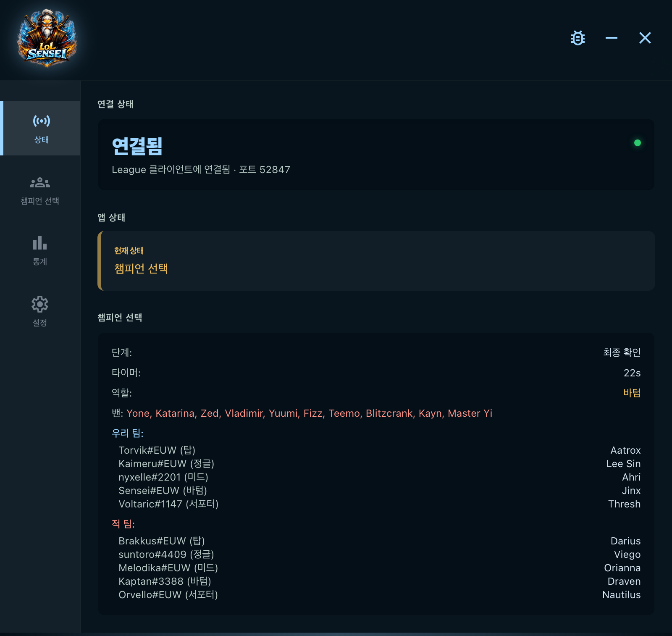Click the 역할: label
This screenshot has width=672, height=636.
[x=122, y=393]
